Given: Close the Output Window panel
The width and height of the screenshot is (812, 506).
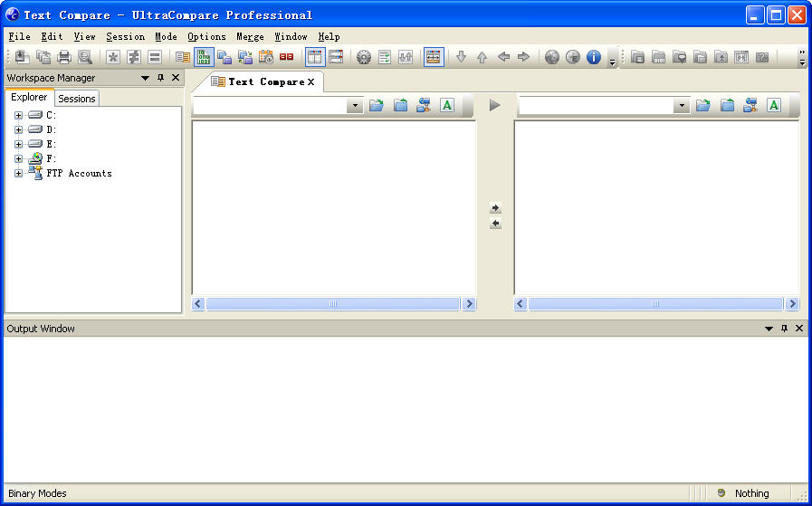Looking at the screenshot, I should [x=799, y=329].
